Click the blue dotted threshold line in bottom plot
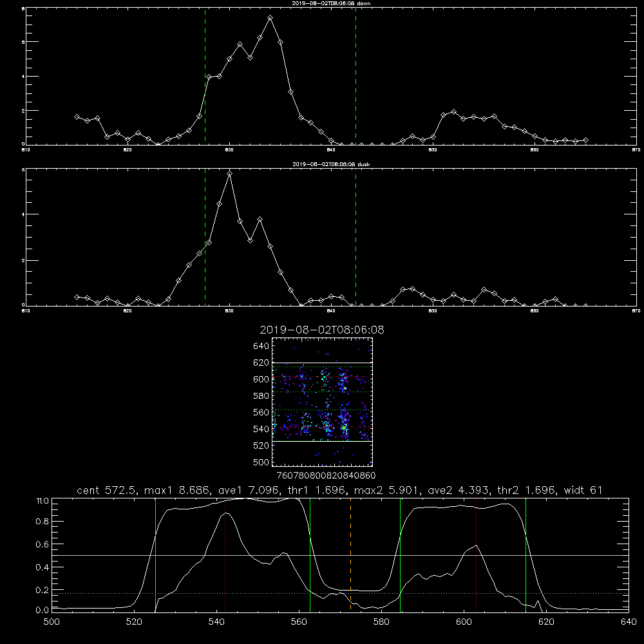644x644 pixels. 340,594
